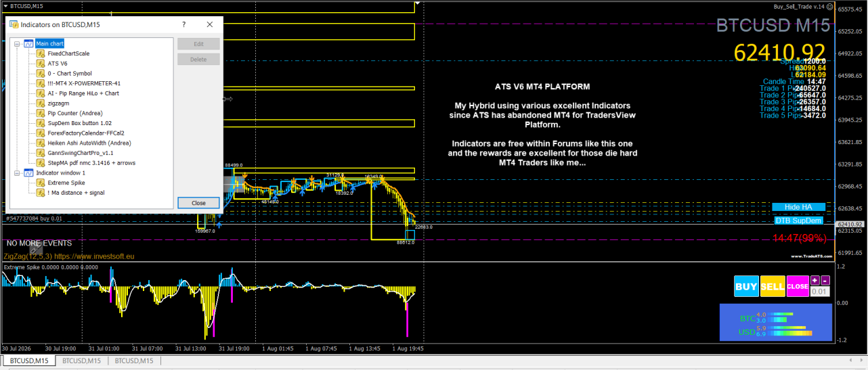Toggle the Hide HA button

point(798,207)
